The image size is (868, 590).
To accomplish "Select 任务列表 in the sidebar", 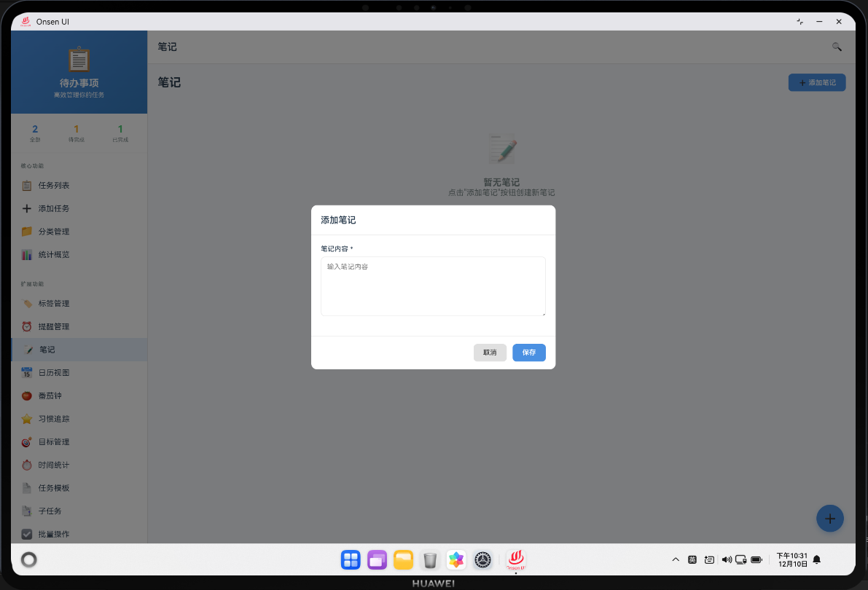I will [x=79, y=186].
